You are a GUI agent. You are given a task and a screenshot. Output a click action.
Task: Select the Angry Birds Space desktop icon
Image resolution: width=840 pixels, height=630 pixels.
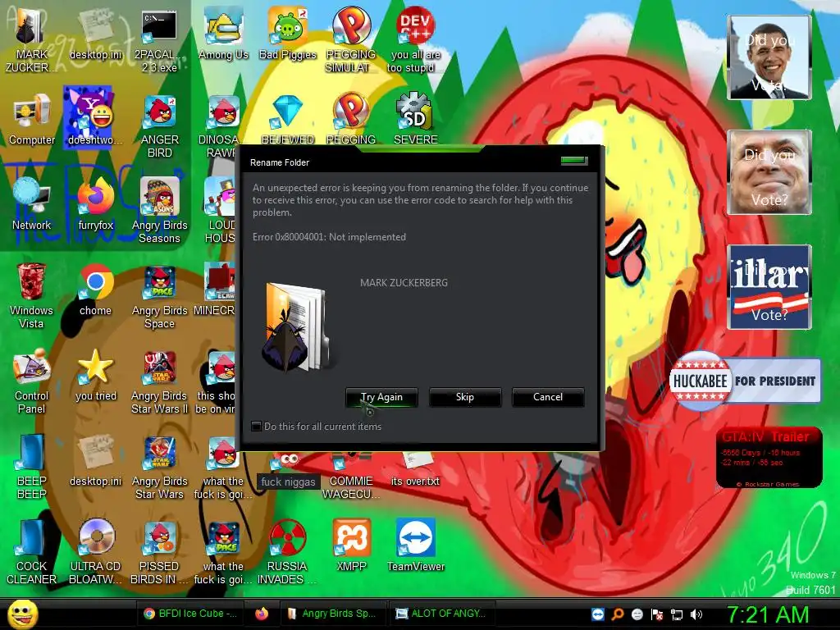(x=159, y=297)
